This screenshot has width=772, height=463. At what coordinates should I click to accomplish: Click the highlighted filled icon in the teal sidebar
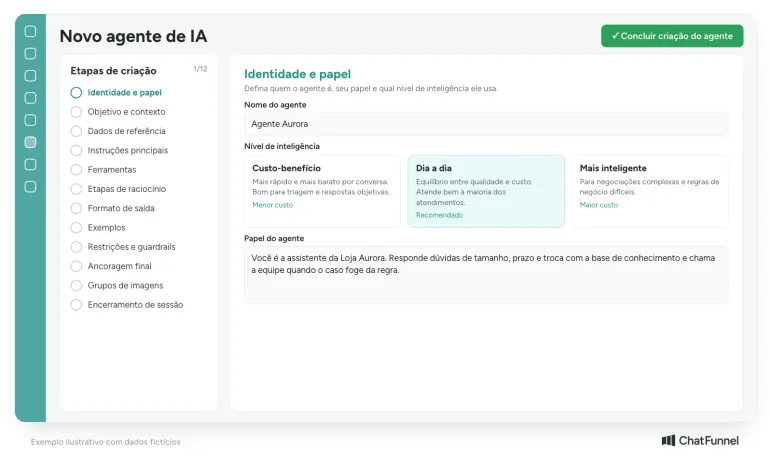click(31, 142)
